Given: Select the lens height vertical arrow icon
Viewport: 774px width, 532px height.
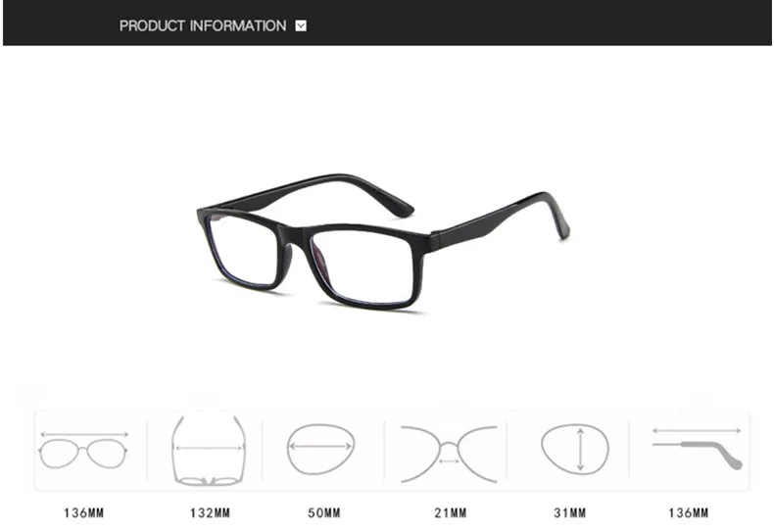Looking at the screenshot, I should tap(575, 449).
